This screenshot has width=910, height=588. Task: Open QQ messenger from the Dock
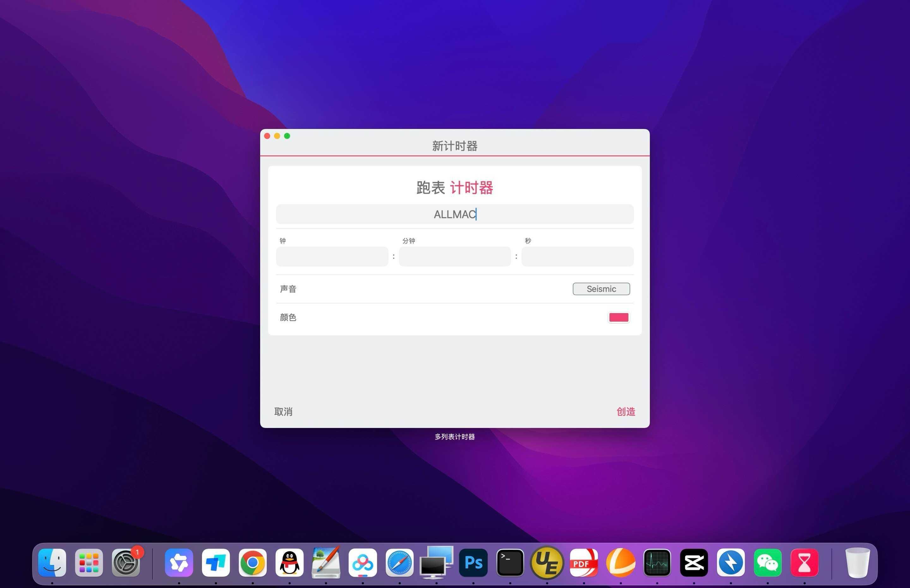290,562
